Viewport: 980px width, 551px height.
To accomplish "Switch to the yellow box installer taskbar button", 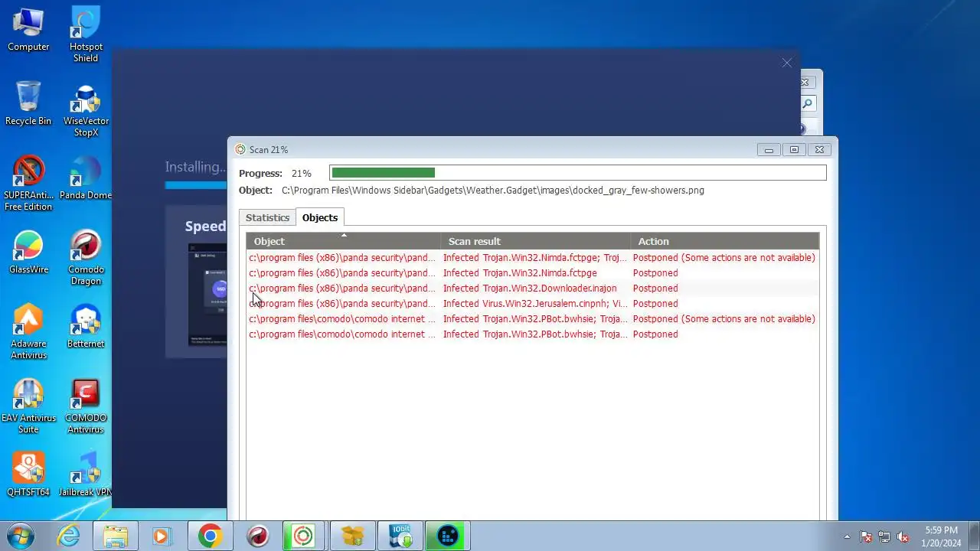I will [x=353, y=536].
